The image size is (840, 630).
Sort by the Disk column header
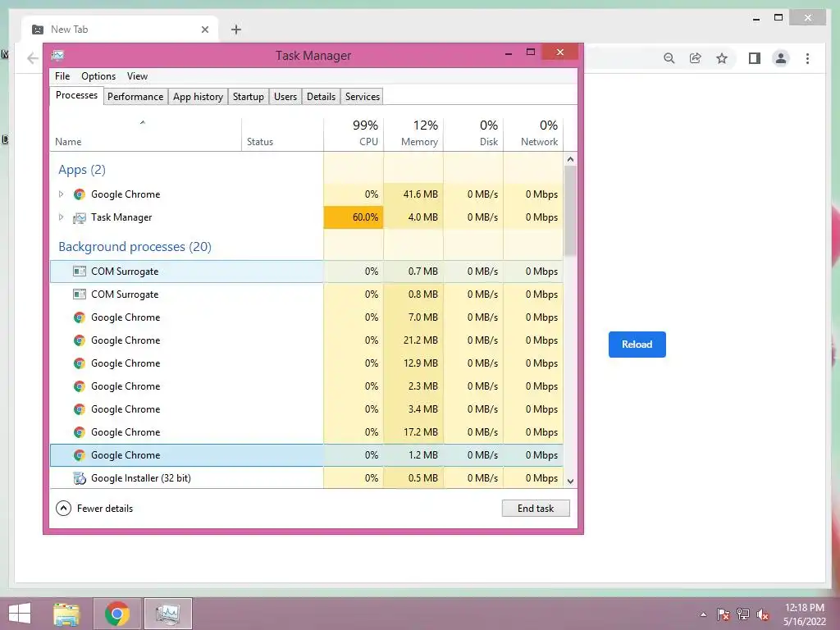pyautogui.click(x=473, y=134)
